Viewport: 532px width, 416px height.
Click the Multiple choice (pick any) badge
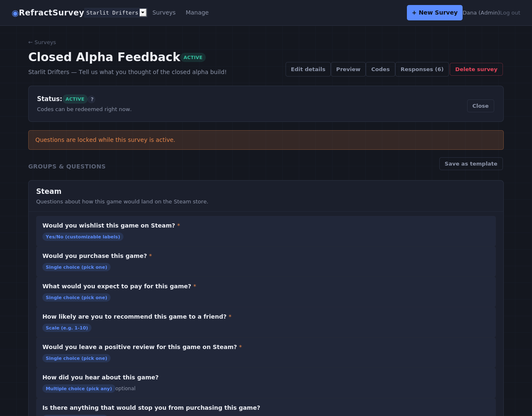point(79,389)
